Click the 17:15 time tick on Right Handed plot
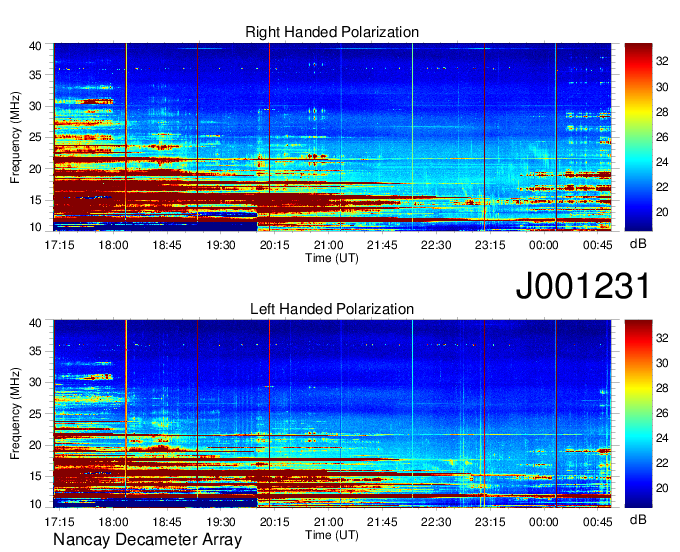 (59, 245)
